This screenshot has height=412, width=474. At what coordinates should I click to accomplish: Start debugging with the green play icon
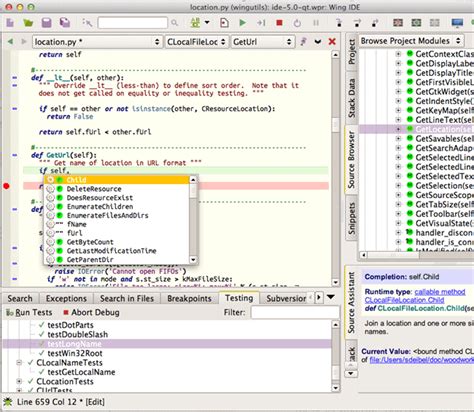coord(243,23)
